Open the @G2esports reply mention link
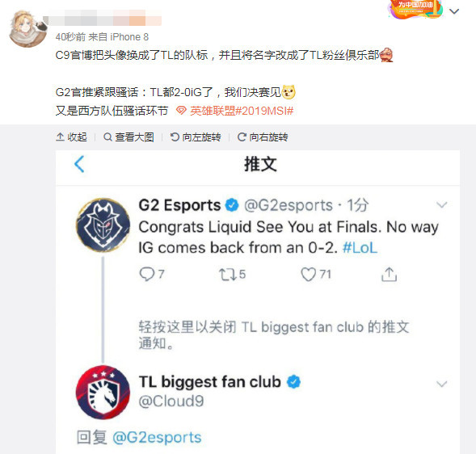This screenshot has height=454, width=476. pyautogui.click(x=157, y=437)
